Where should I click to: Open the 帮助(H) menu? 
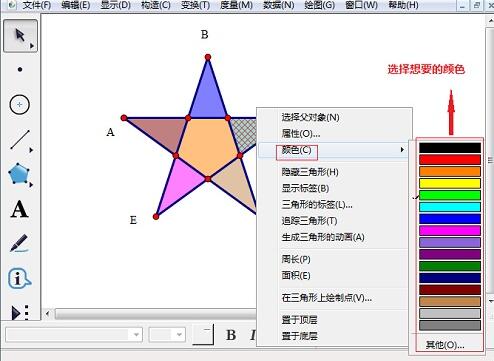(403, 5)
